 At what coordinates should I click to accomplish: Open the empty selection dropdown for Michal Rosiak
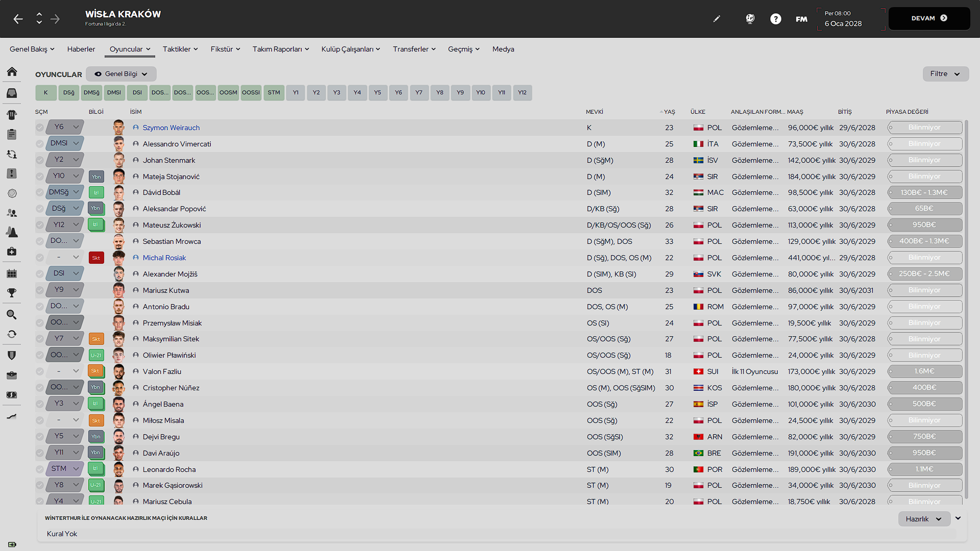65,257
